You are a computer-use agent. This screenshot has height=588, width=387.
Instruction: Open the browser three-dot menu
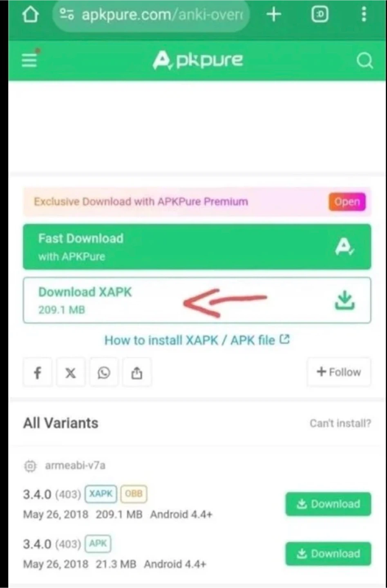coord(364,15)
